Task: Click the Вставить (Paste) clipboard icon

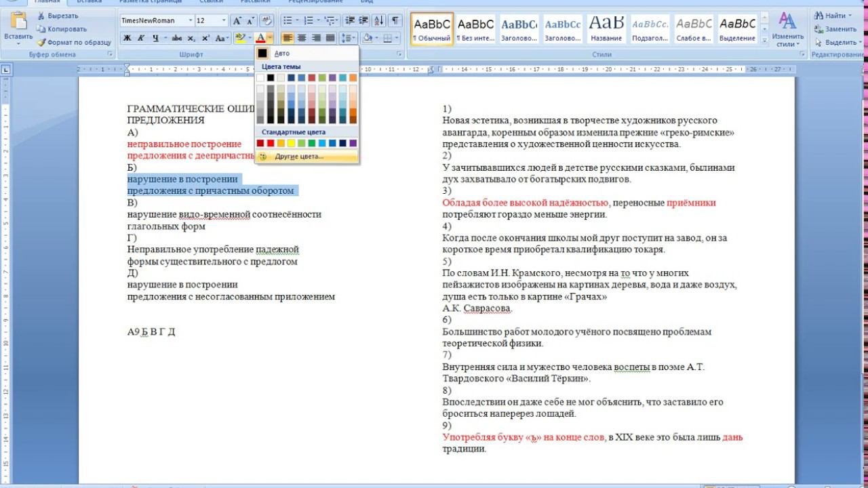Action: click(x=18, y=21)
